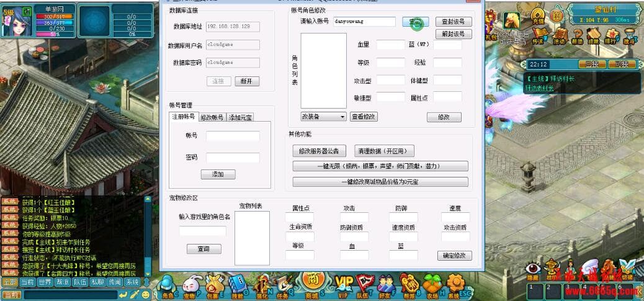The image size is (644, 301).
Task: Switch to 修改帐号 tab
Action: pos(212,117)
